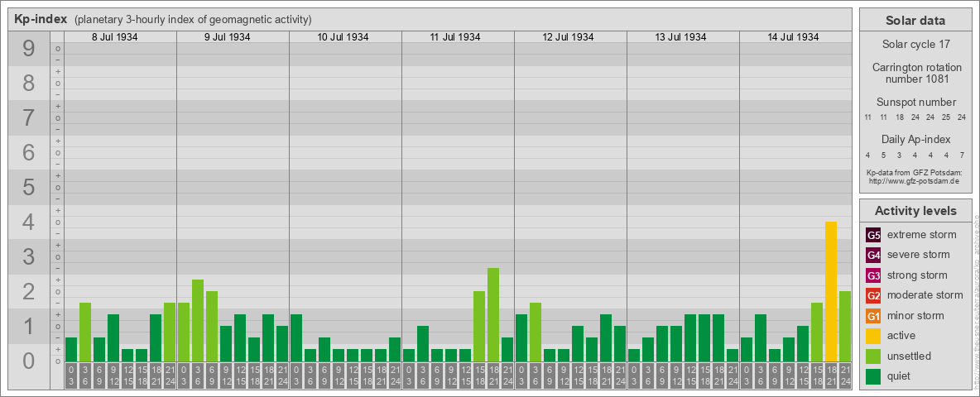Click the 'Activity levels' panel heading
Image resolution: width=980 pixels, height=397 pixels.
[915, 211]
